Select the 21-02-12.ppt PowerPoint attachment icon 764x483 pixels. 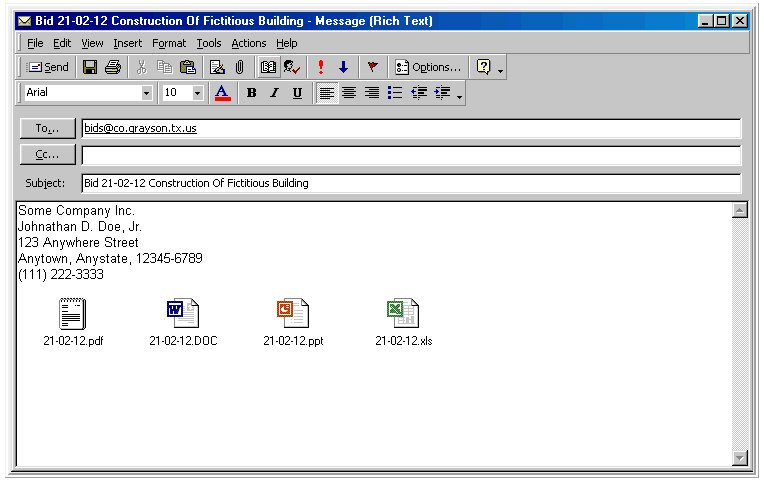click(293, 313)
